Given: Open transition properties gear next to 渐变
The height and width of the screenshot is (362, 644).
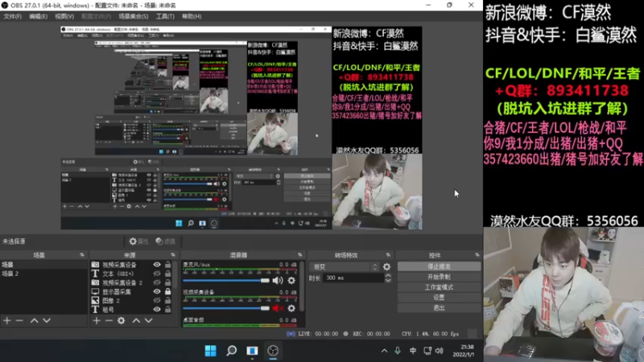Looking at the screenshot, I should 387,267.
